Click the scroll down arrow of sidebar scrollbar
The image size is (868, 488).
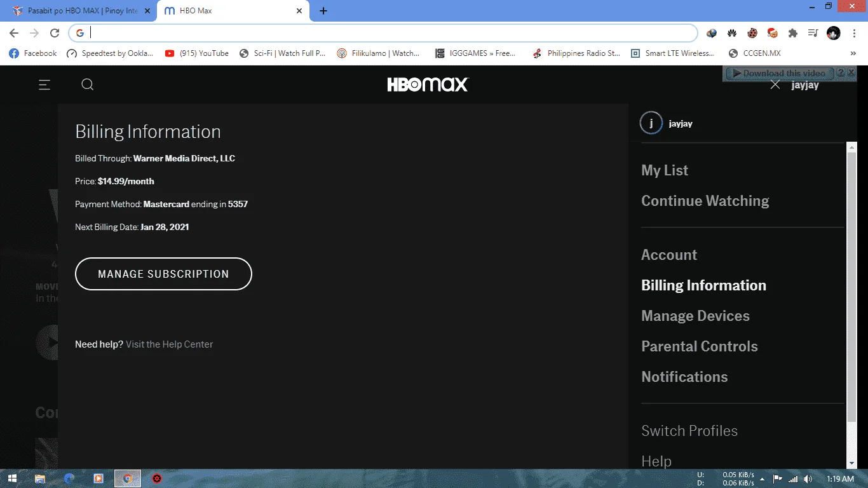click(852, 464)
